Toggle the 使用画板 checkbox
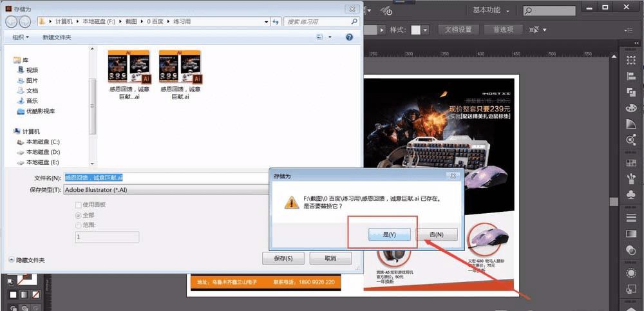 click(79, 205)
